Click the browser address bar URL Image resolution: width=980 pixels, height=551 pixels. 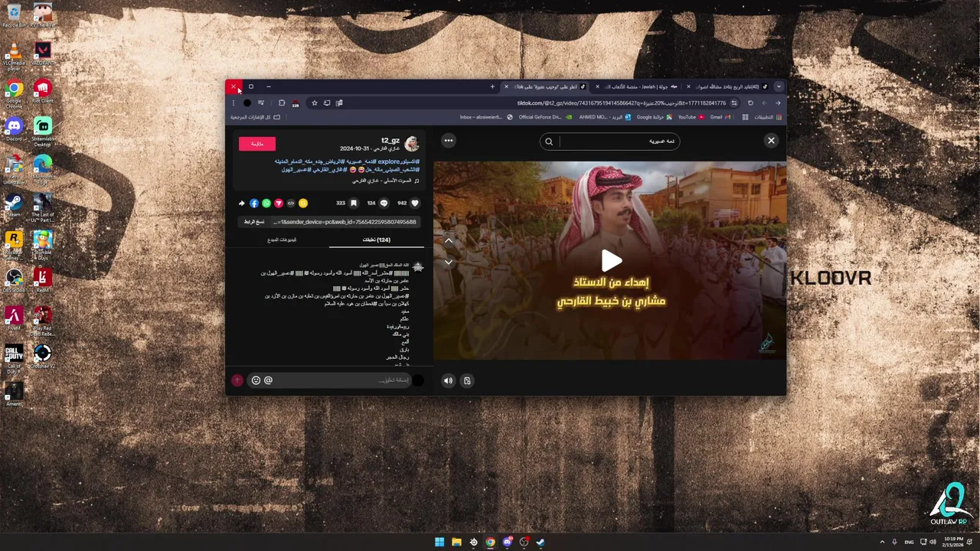620,103
